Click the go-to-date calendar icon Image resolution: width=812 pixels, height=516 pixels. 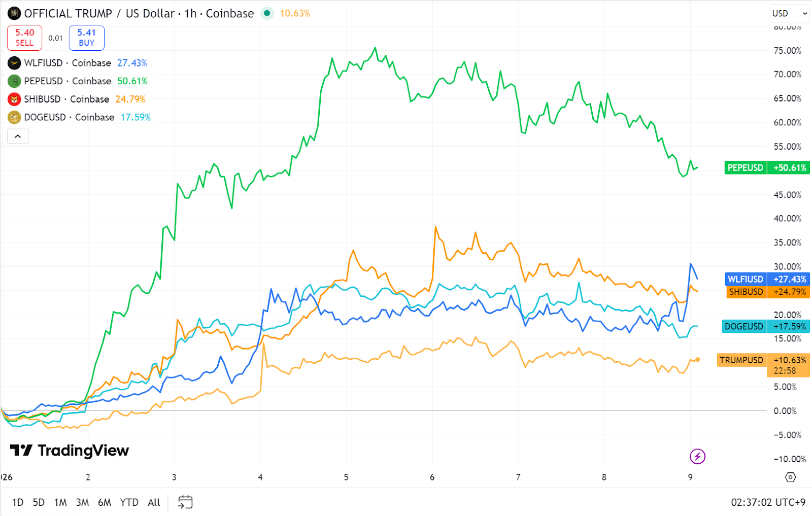pos(185,502)
